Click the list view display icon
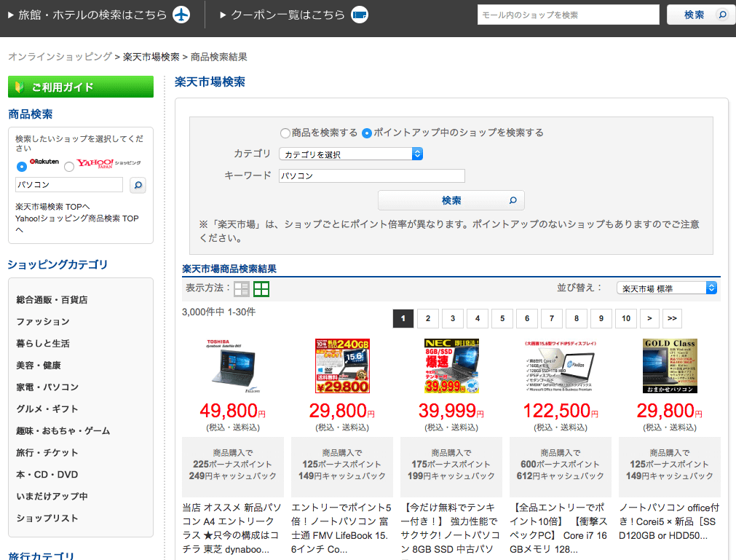 click(242, 289)
